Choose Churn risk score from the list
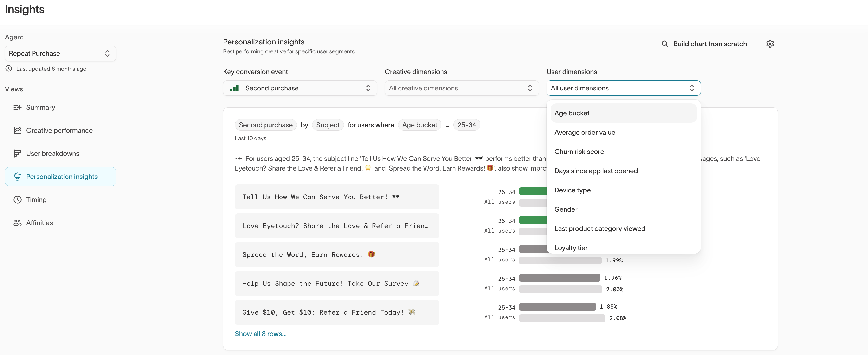The height and width of the screenshot is (355, 868). click(579, 152)
